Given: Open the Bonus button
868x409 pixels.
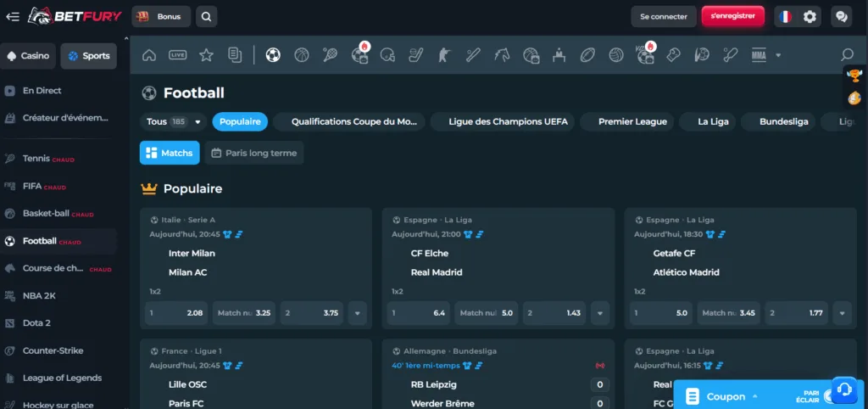Looking at the screenshot, I should point(161,17).
